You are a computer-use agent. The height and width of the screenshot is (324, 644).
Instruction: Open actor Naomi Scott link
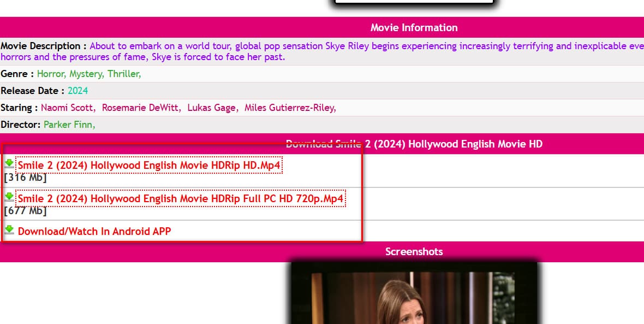click(x=68, y=108)
